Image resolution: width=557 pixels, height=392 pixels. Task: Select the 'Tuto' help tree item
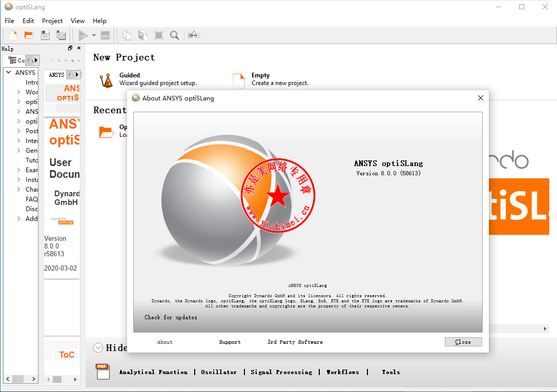(32, 160)
